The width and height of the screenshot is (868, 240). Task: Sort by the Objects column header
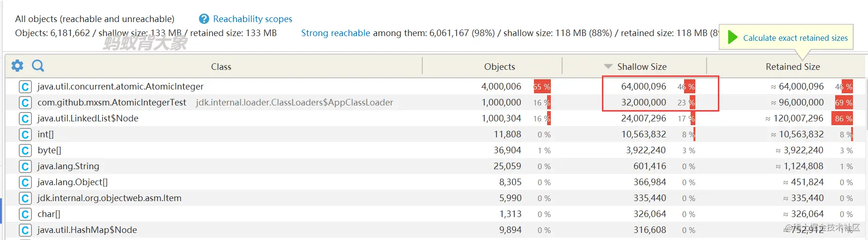499,67
